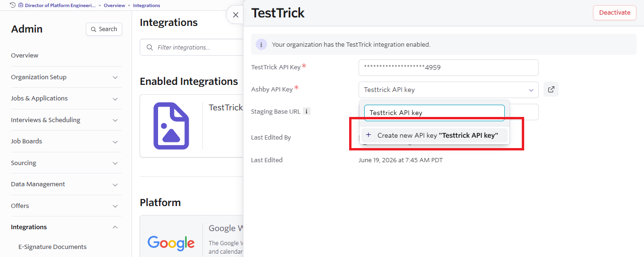Edit the TestTrick API Key field

pos(448,67)
